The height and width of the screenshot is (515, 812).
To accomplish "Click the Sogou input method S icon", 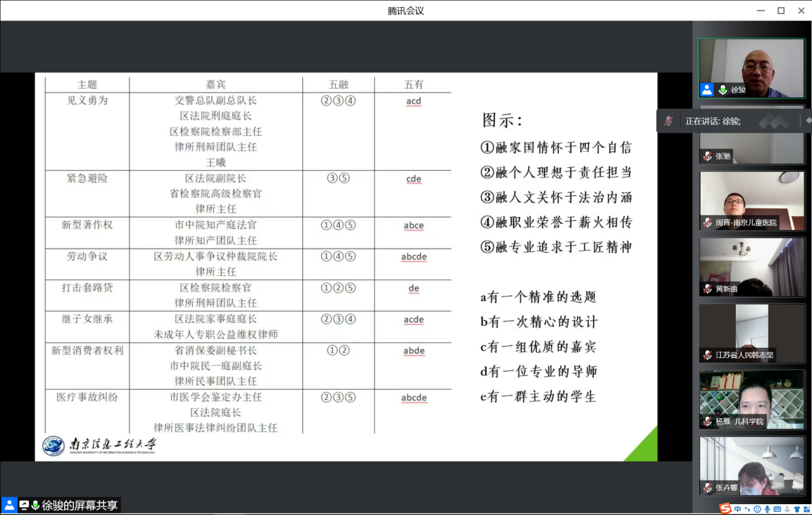I will [725, 509].
